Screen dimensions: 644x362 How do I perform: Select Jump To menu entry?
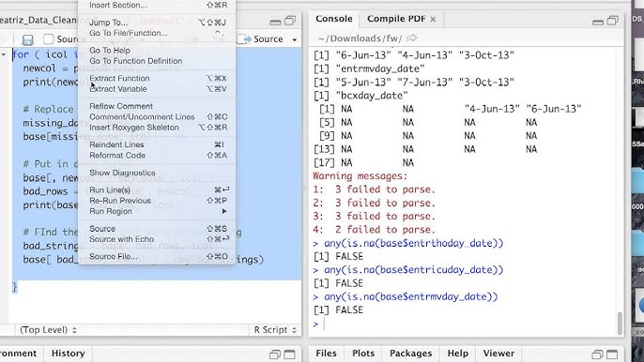(157, 23)
